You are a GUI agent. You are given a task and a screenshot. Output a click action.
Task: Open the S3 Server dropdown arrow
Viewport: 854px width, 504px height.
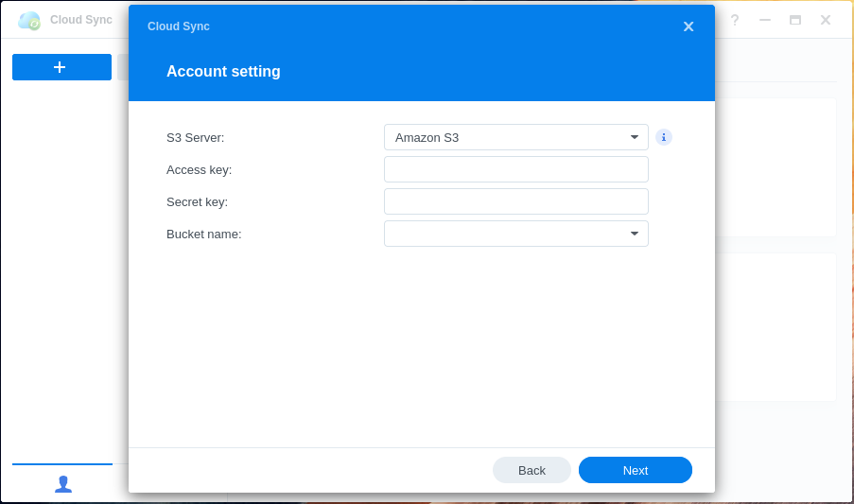pos(635,137)
